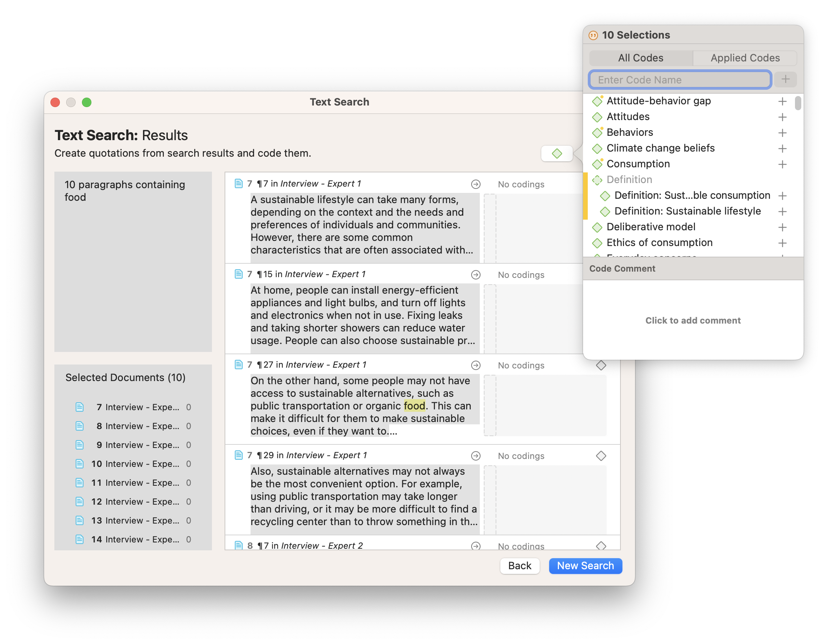Apply the Behaviors code via plus icon
832x644 pixels.
(782, 133)
